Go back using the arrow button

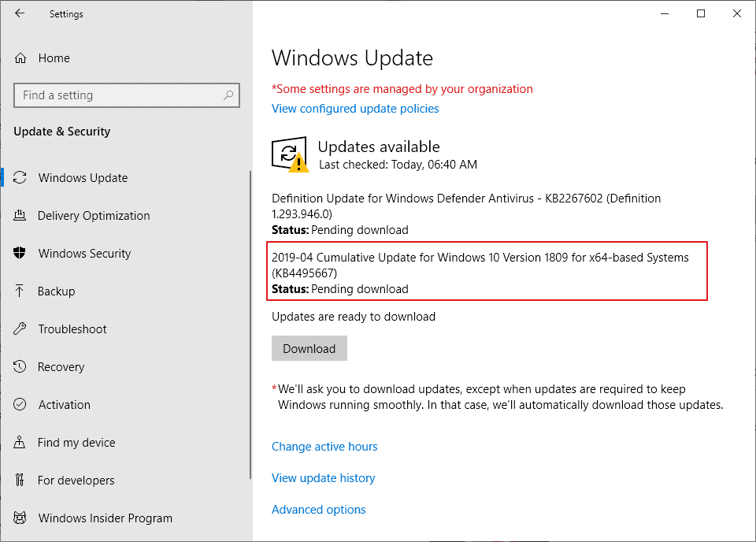pyautogui.click(x=19, y=13)
